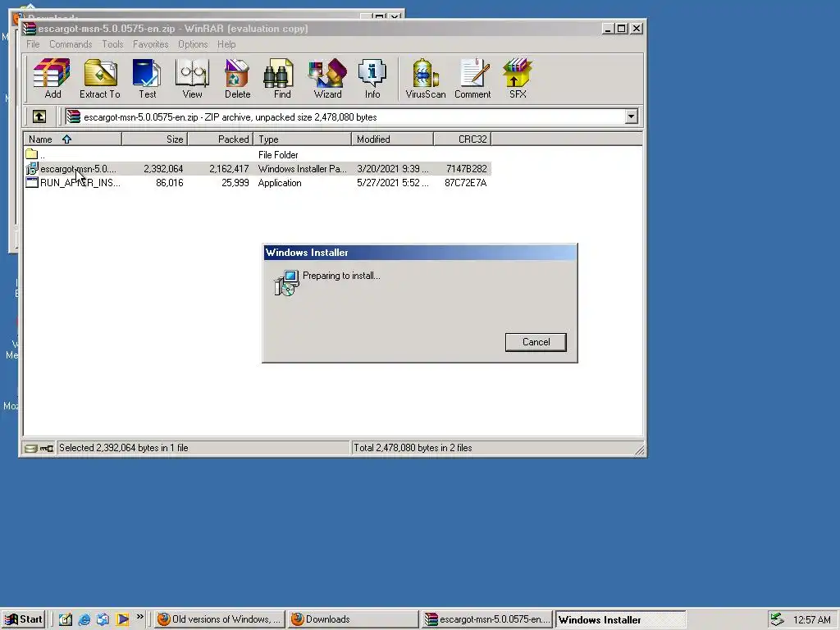Click the '5/27/2021 5:52' modified date
Viewport: 840px width, 630px height.
point(393,183)
